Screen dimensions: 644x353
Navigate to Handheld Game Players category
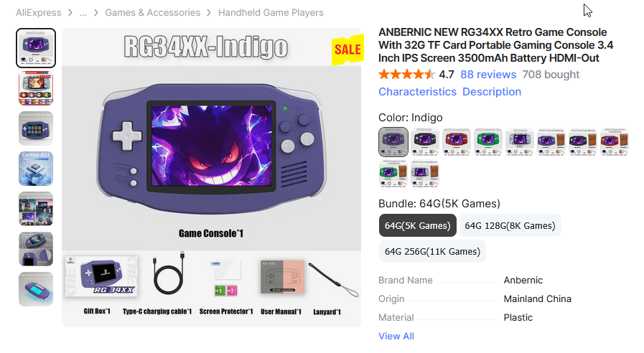coord(271,13)
